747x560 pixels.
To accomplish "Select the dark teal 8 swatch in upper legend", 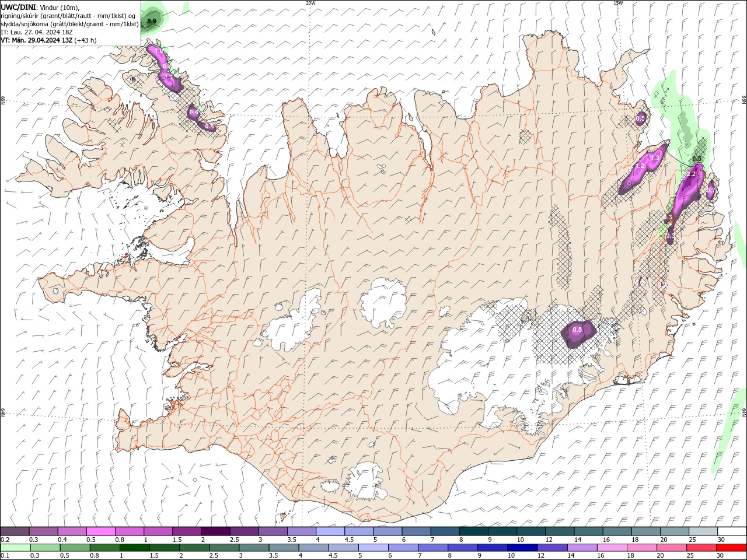I will point(473,531).
